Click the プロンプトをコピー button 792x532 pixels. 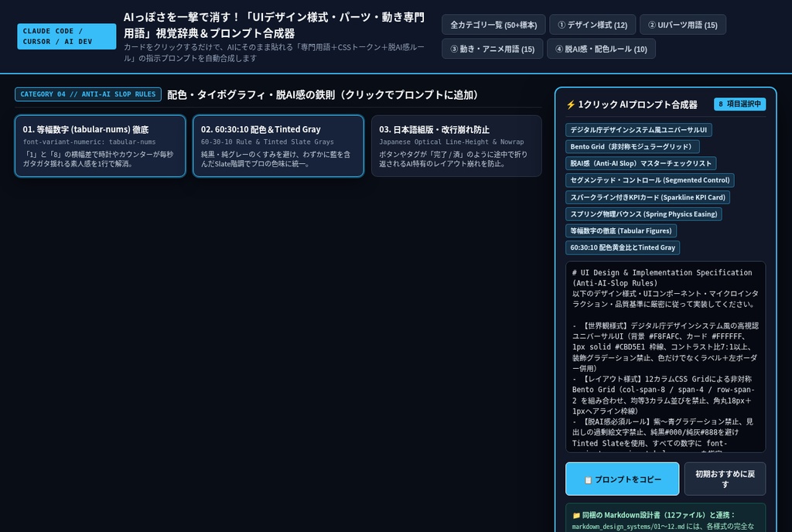coord(623,479)
